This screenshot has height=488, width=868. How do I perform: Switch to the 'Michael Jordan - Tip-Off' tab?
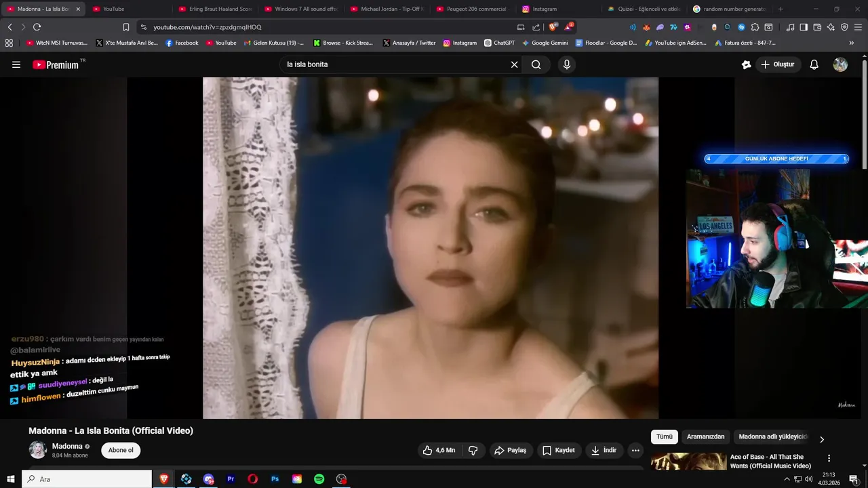[x=387, y=9]
